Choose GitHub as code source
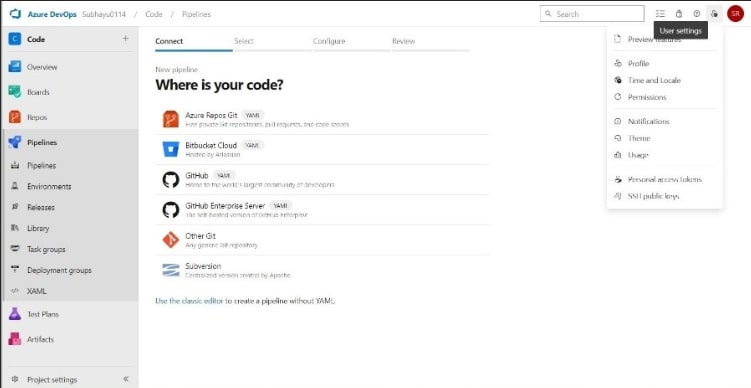 pos(322,180)
